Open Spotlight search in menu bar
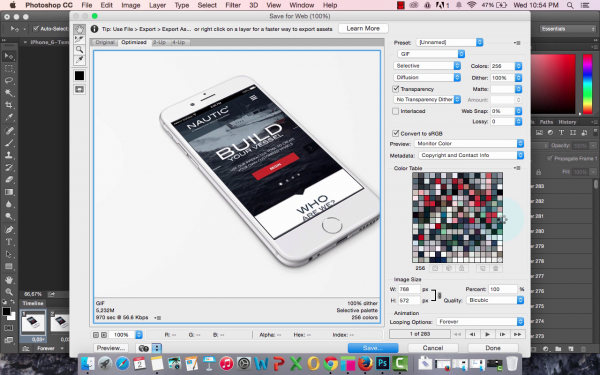The image size is (600, 375). (x=570, y=5)
